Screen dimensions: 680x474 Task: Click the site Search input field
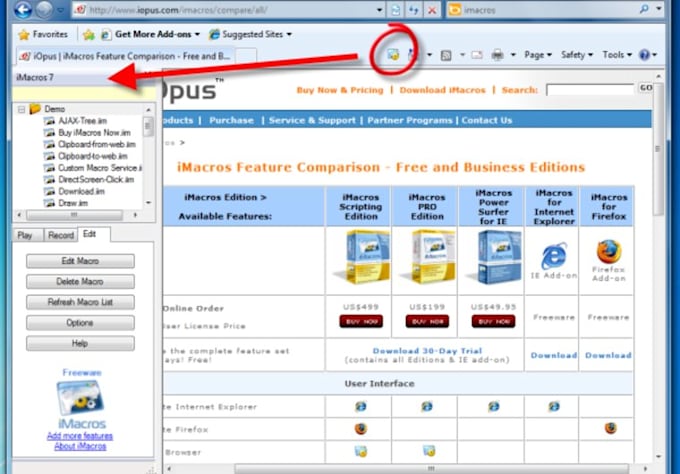tap(590, 90)
